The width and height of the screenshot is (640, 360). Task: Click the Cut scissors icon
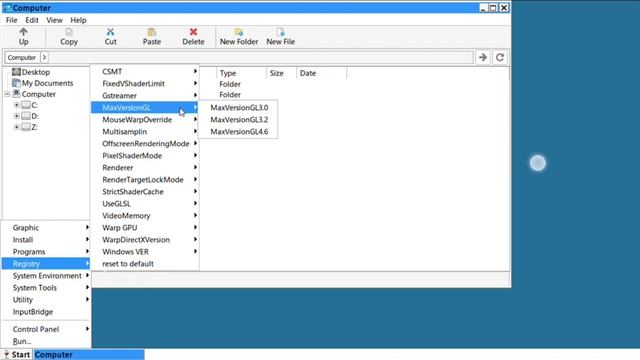click(110, 32)
